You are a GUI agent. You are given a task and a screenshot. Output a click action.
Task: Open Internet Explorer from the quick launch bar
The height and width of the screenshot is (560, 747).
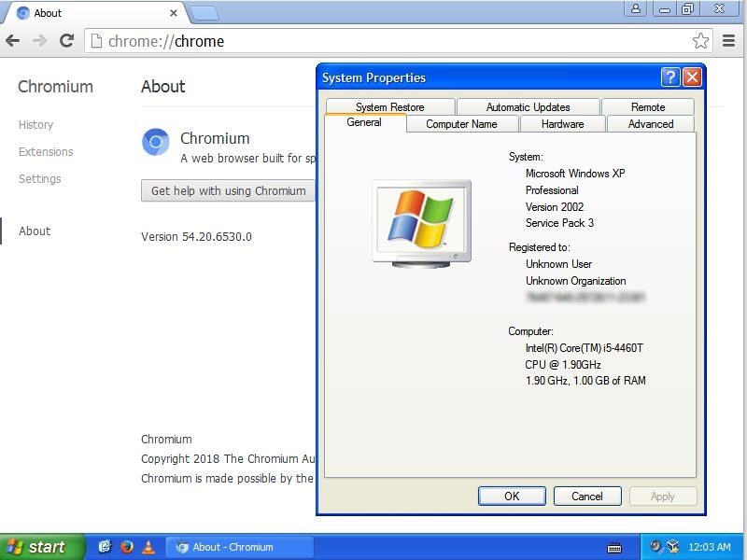click(106, 546)
